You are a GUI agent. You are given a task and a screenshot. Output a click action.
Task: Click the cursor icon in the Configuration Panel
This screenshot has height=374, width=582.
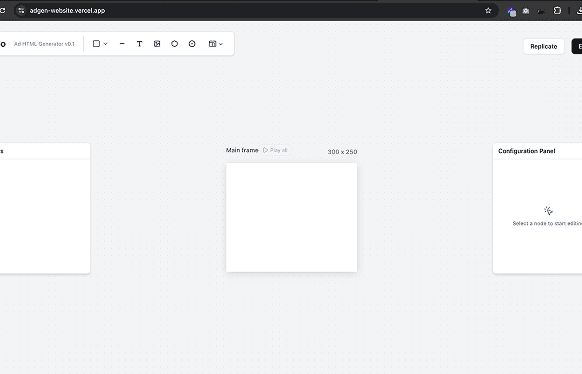548,211
